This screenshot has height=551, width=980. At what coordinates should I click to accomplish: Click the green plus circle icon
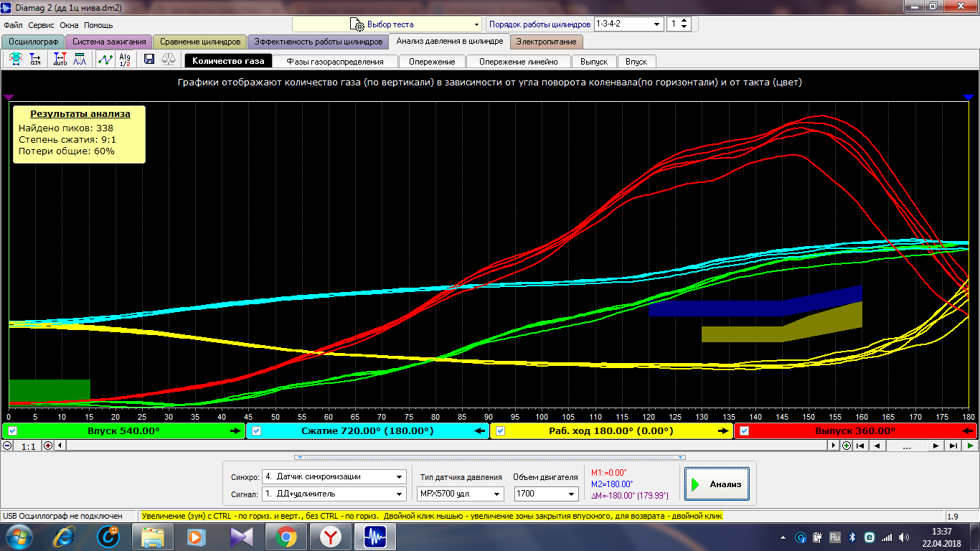[x=847, y=446]
